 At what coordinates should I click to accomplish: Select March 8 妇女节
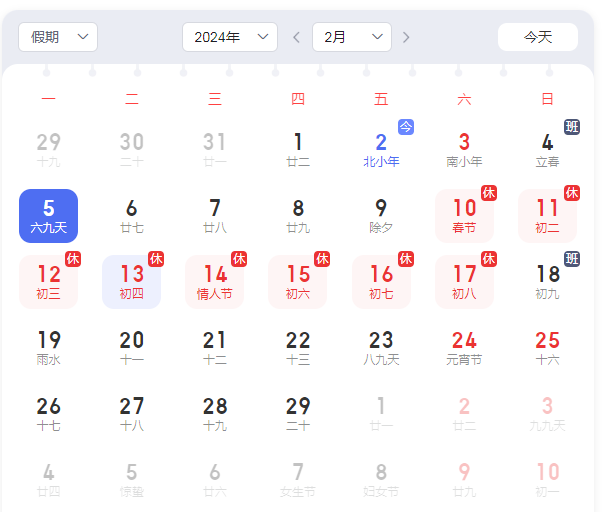[381, 480]
